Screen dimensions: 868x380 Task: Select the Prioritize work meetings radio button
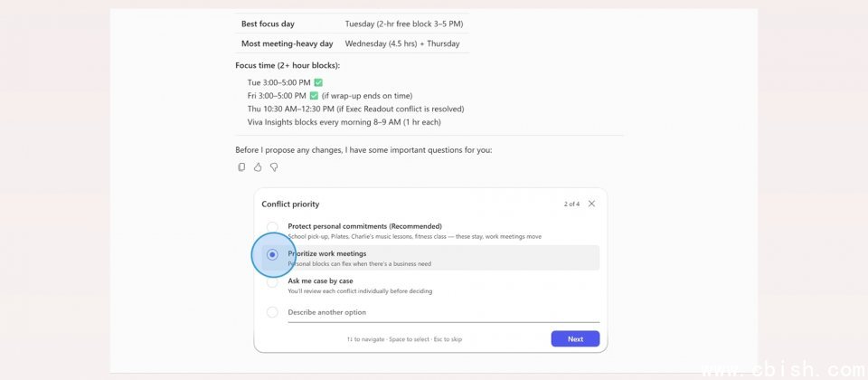click(272, 255)
